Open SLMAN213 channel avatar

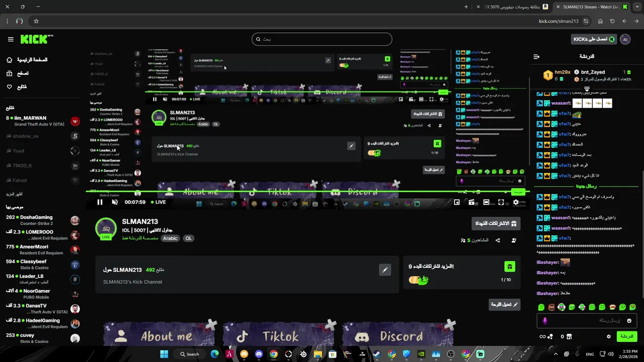click(x=106, y=228)
